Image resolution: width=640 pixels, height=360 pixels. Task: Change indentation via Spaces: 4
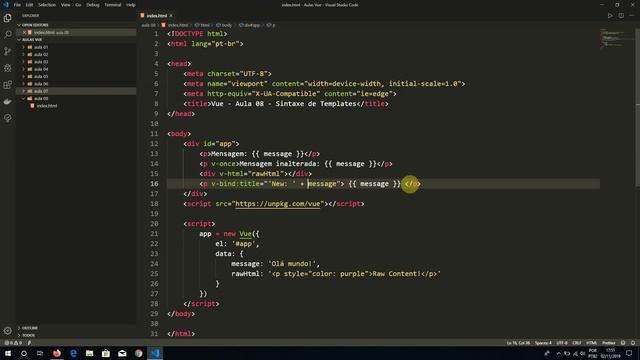tap(543, 343)
